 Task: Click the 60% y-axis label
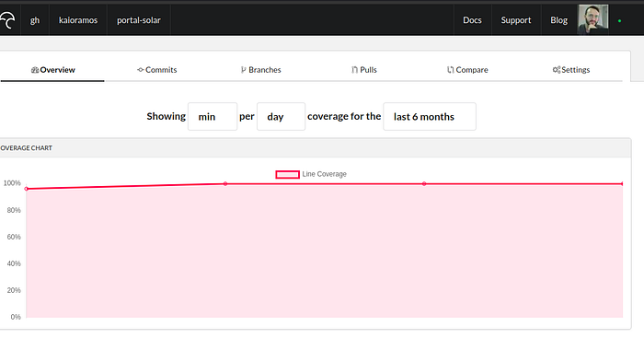(x=14, y=237)
